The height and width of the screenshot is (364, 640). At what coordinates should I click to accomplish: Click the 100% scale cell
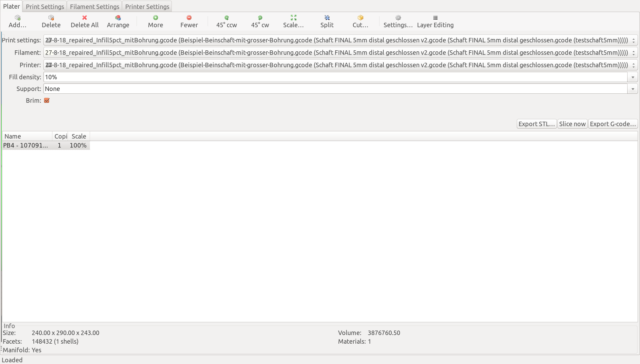[78, 145]
